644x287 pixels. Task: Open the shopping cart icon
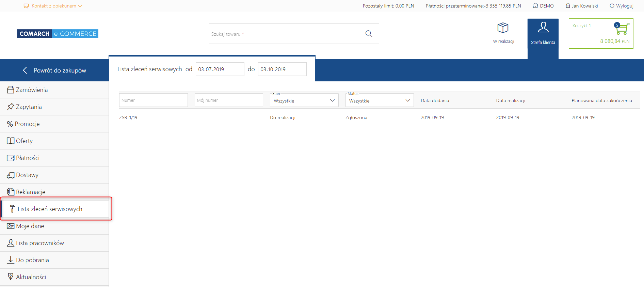click(622, 29)
